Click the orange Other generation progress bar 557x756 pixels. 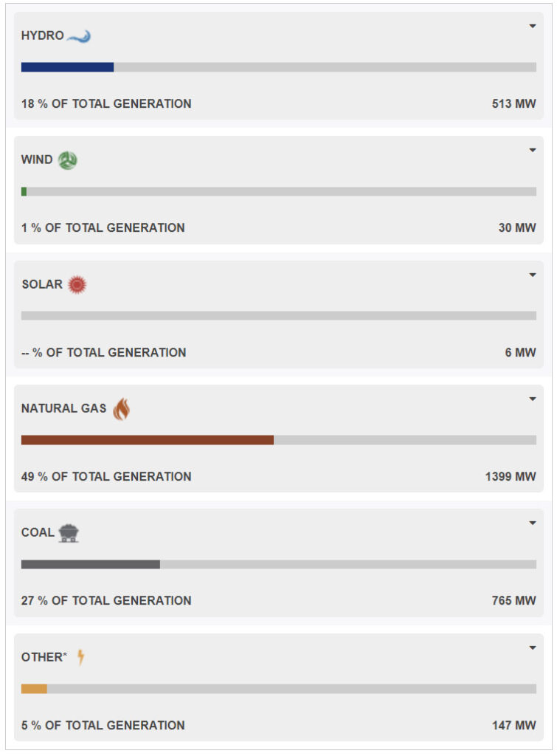point(34,689)
